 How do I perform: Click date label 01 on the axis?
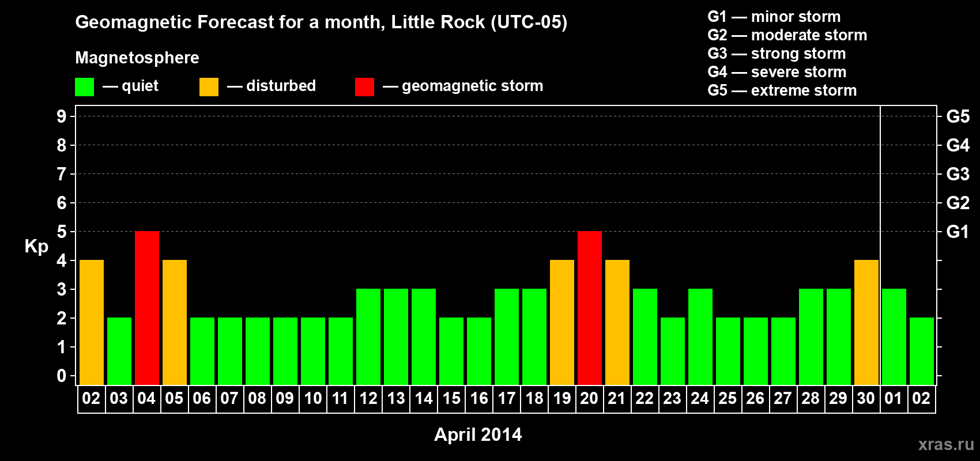pos(894,399)
